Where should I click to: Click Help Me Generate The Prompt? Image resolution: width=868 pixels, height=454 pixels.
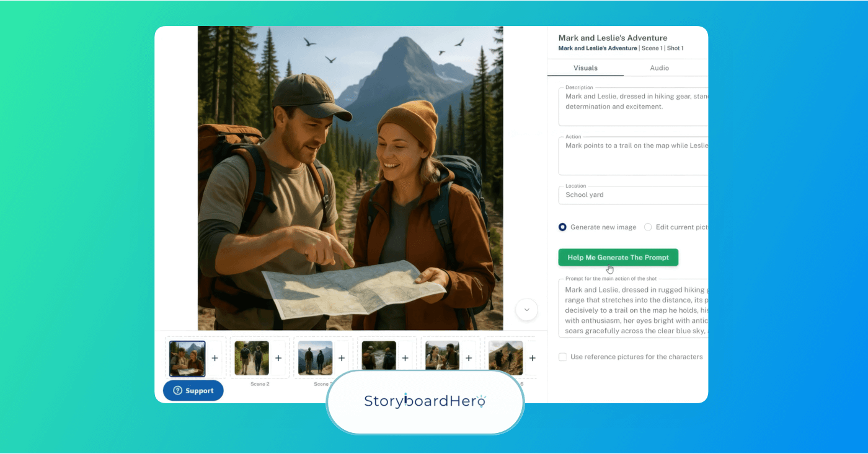click(618, 257)
